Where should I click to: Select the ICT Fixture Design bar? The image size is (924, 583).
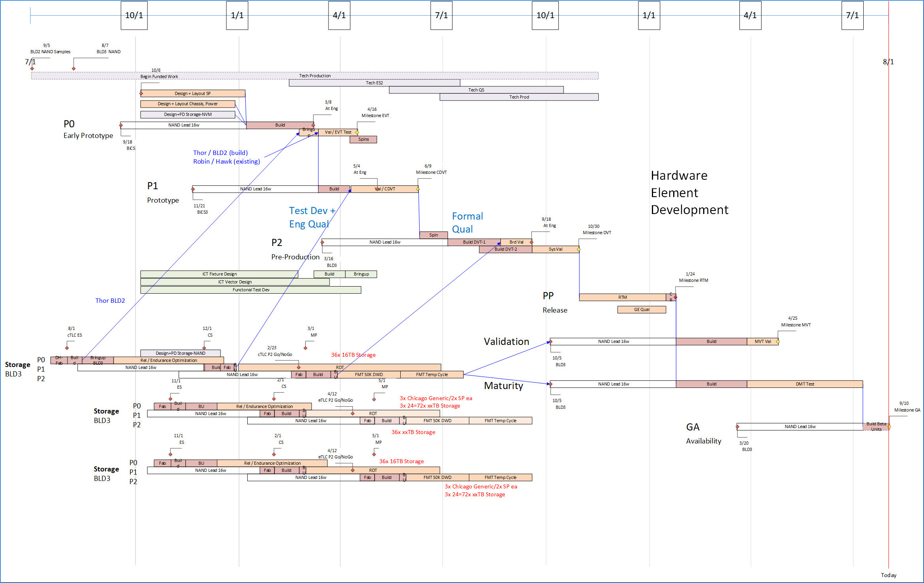tap(219, 274)
